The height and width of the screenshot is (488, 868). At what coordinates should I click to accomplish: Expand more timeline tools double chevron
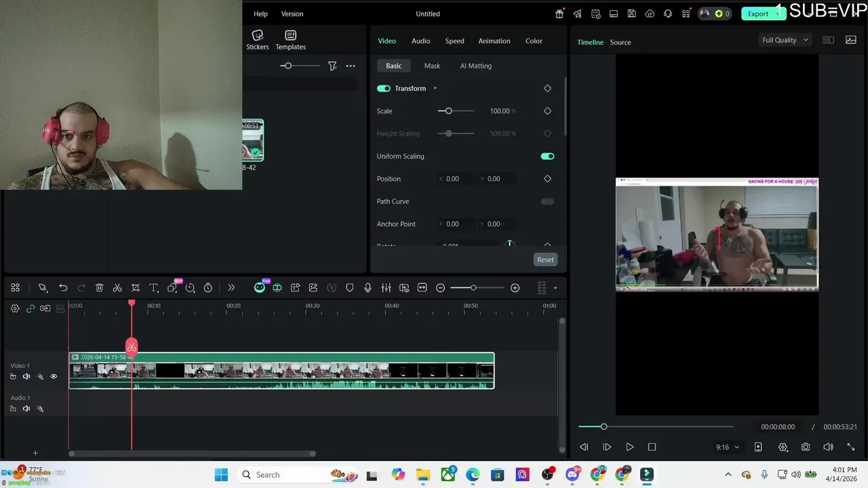pyautogui.click(x=231, y=288)
